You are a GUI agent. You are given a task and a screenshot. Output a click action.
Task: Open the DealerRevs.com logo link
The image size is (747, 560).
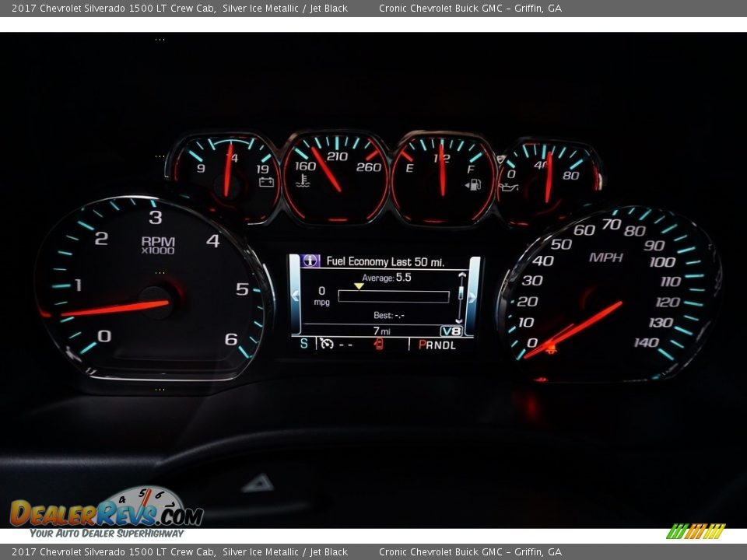click(x=106, y=512)
